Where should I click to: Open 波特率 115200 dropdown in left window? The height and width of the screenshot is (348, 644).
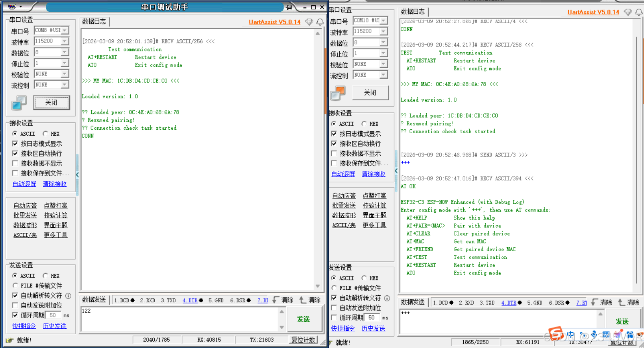tap(65, 41)
